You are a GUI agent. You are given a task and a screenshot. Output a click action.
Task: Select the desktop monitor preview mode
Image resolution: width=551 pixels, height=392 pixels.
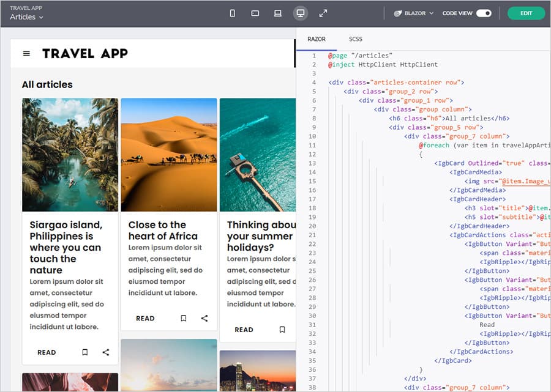point(300,13)
